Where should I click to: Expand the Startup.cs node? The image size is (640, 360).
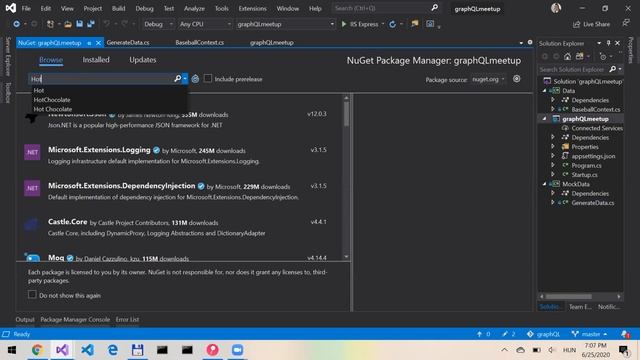point(553,174)
